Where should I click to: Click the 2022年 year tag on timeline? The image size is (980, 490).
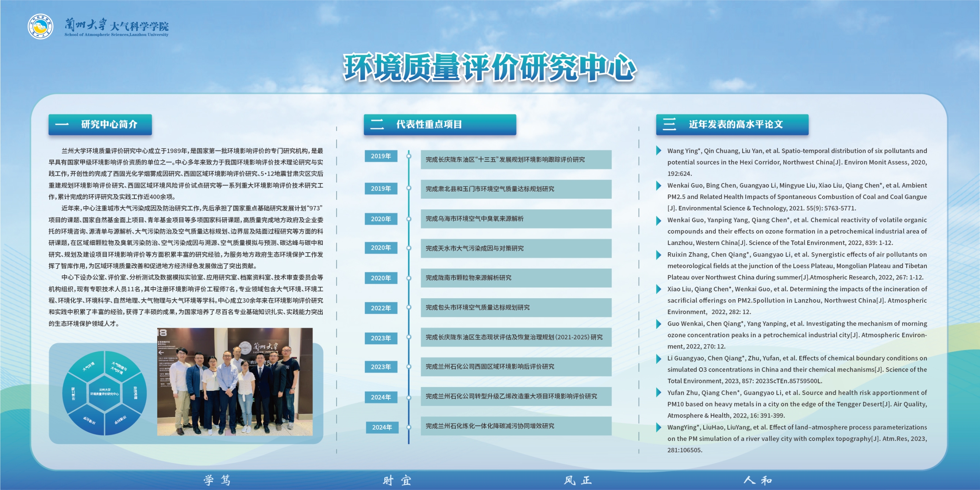click(380, 308)
